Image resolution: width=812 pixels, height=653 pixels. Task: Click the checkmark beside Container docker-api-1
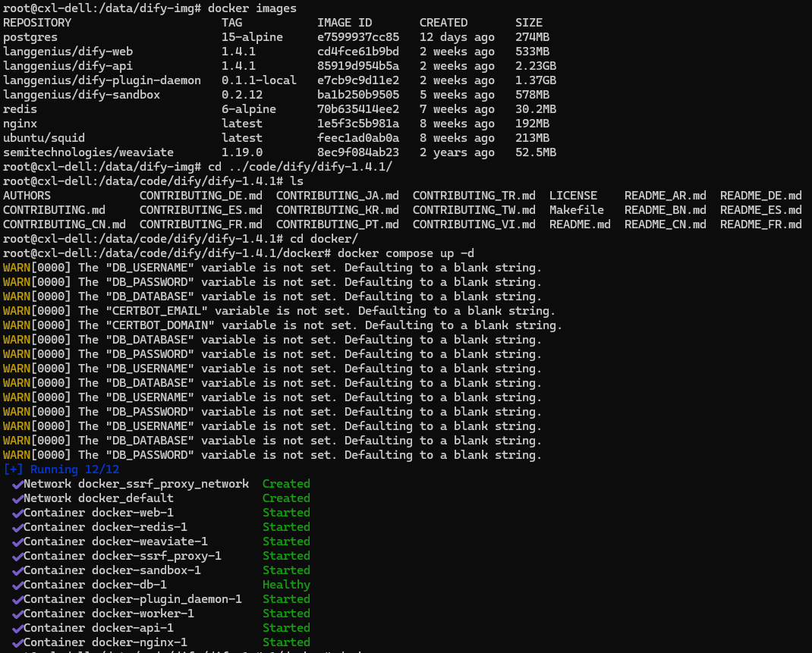click(x=17, y=628)
